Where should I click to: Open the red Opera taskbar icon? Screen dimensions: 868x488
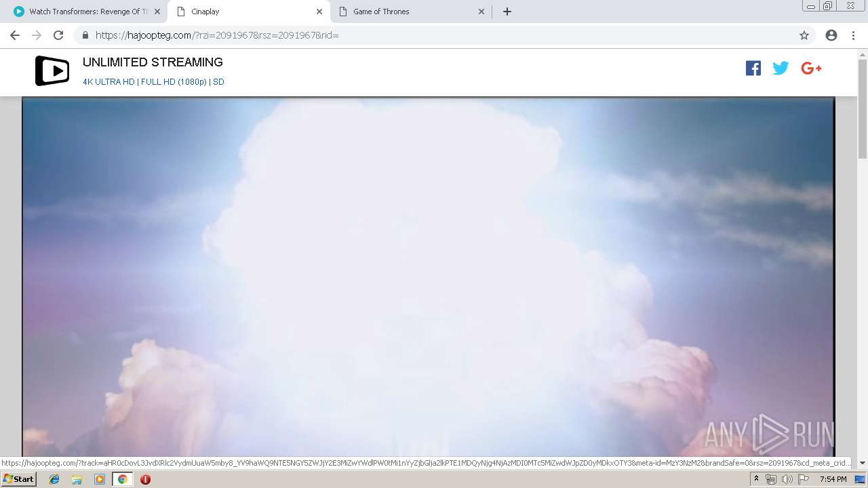pyautogui.click(x=145, y=479)
